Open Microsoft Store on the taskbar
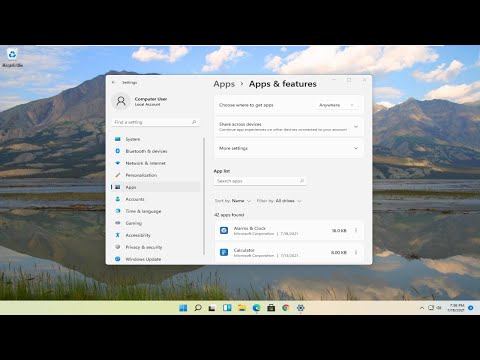Viewport: 480px width, 360px height. 271,308
